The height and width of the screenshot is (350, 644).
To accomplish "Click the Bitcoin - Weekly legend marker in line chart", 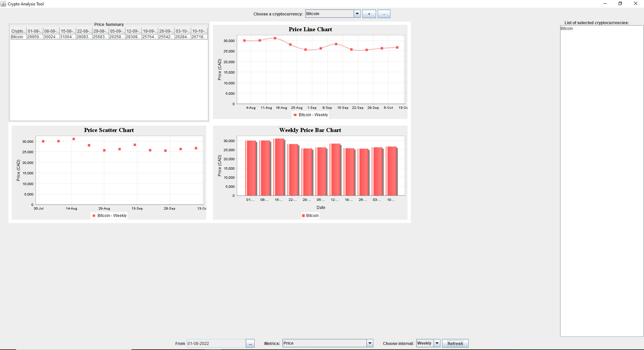I will click(295, 115).
